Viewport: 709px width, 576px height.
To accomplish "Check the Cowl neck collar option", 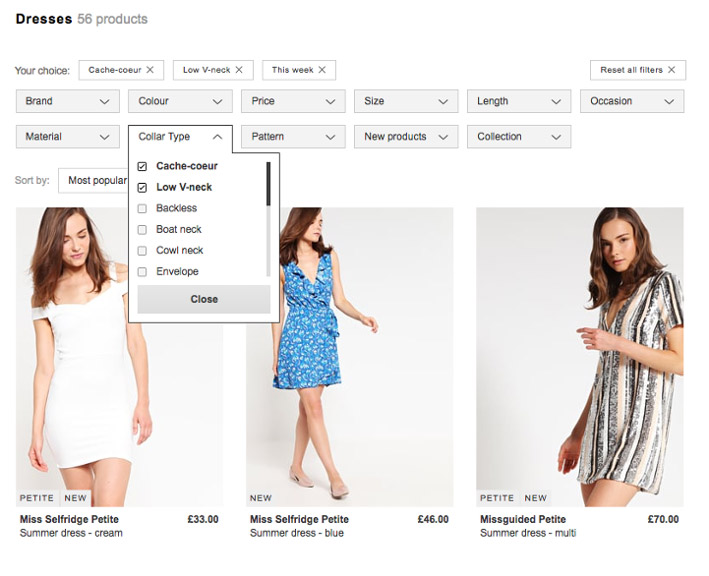I will coord(142,250).
